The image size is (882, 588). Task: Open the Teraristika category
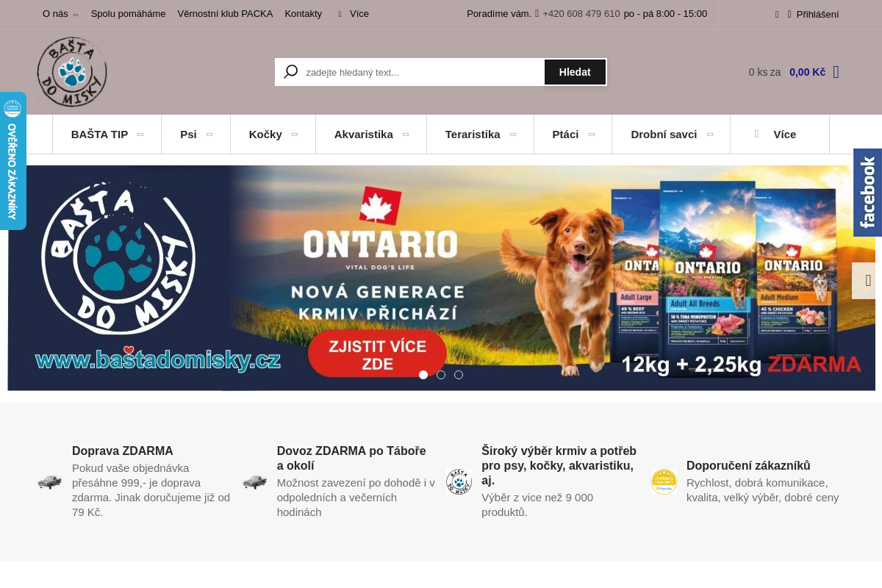point(473,135)
